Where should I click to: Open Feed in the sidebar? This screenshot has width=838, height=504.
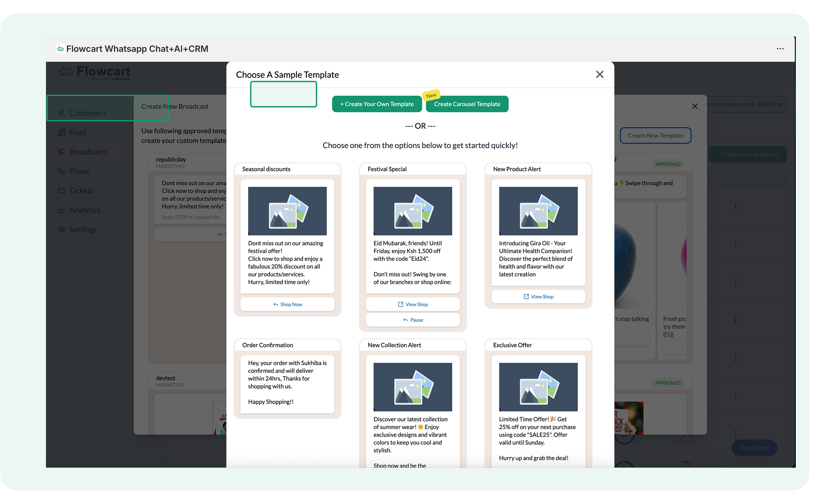(77, 132)
